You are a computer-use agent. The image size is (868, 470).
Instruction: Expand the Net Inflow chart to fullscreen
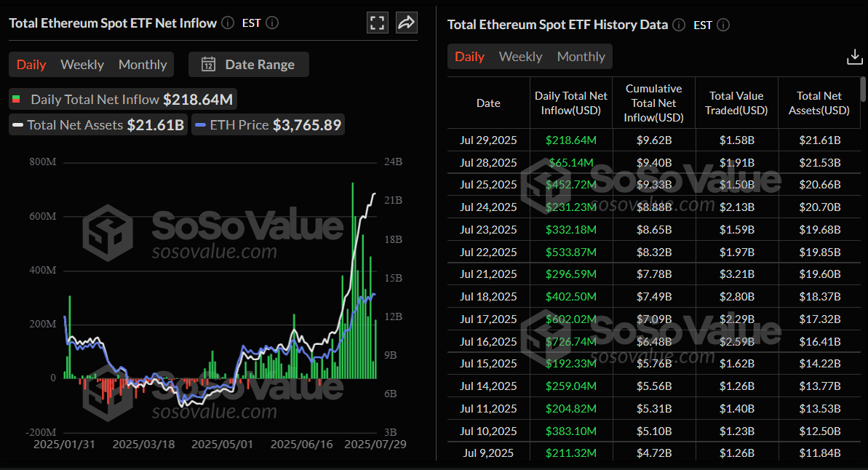point(377,23)
